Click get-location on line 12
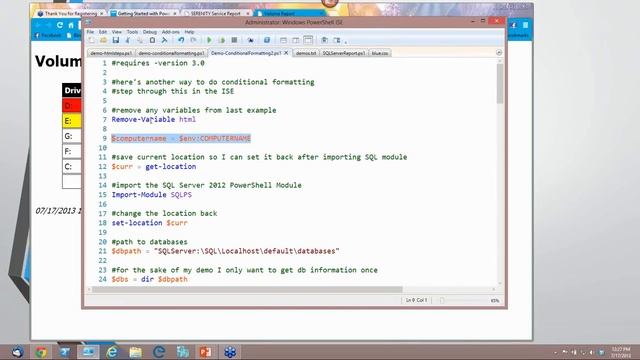 tap(171, 167)
